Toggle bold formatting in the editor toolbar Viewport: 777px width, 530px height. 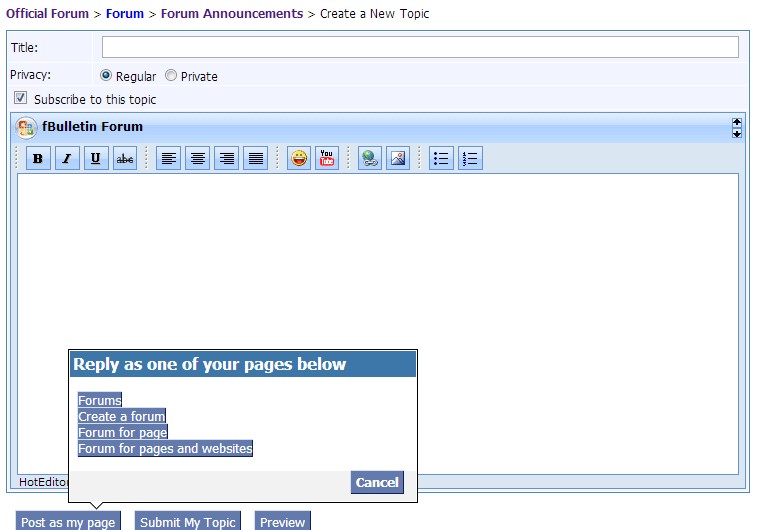point(38,158)
